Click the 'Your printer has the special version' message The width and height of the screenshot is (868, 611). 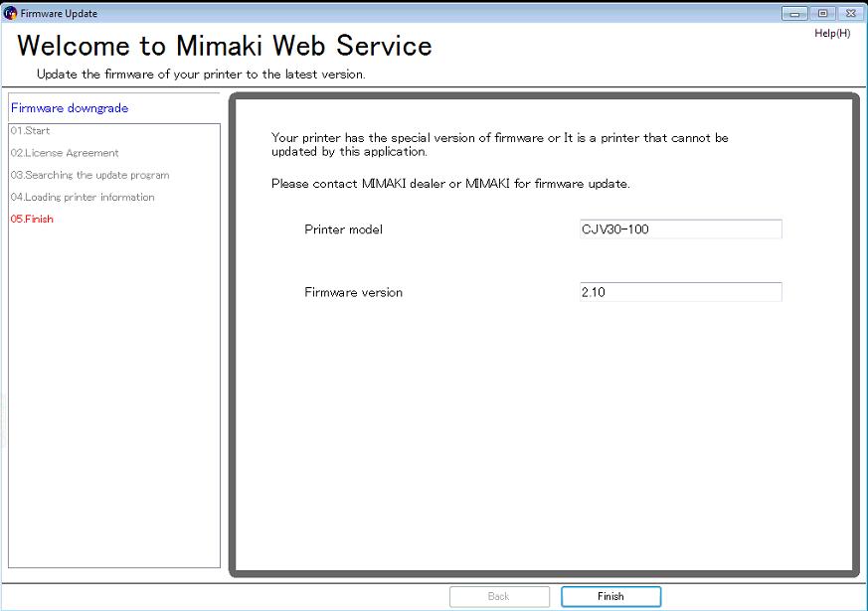coord(500,144)
